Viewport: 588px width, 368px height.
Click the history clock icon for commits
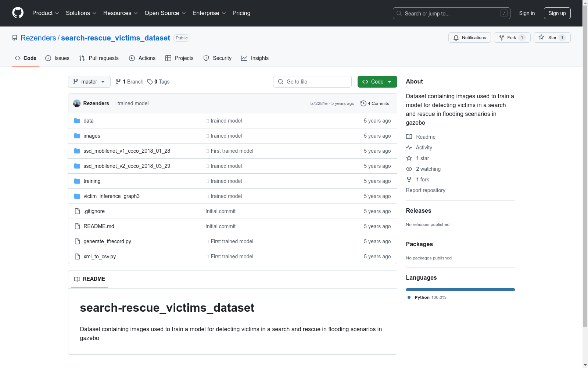coord(363,103)
